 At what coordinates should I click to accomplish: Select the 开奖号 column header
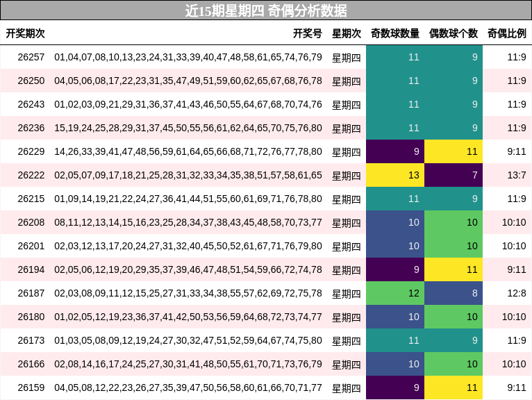pyautogui.click(x=308, y=33)
